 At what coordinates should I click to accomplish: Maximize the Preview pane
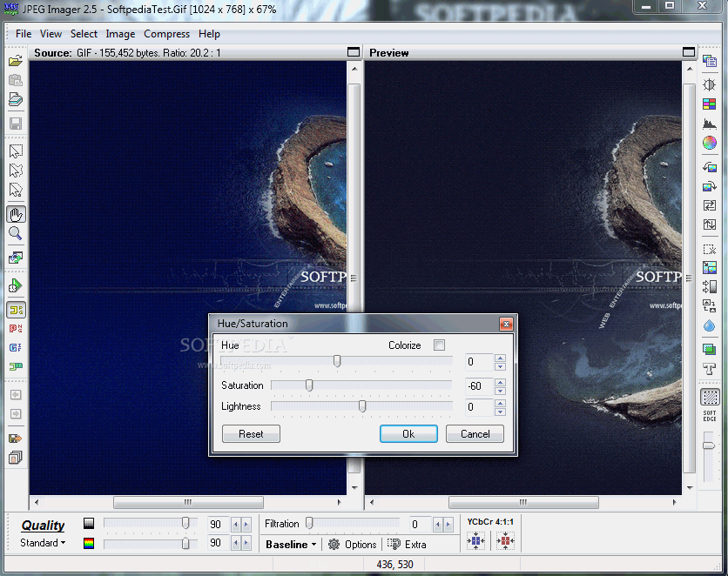[x=689, y=52]
